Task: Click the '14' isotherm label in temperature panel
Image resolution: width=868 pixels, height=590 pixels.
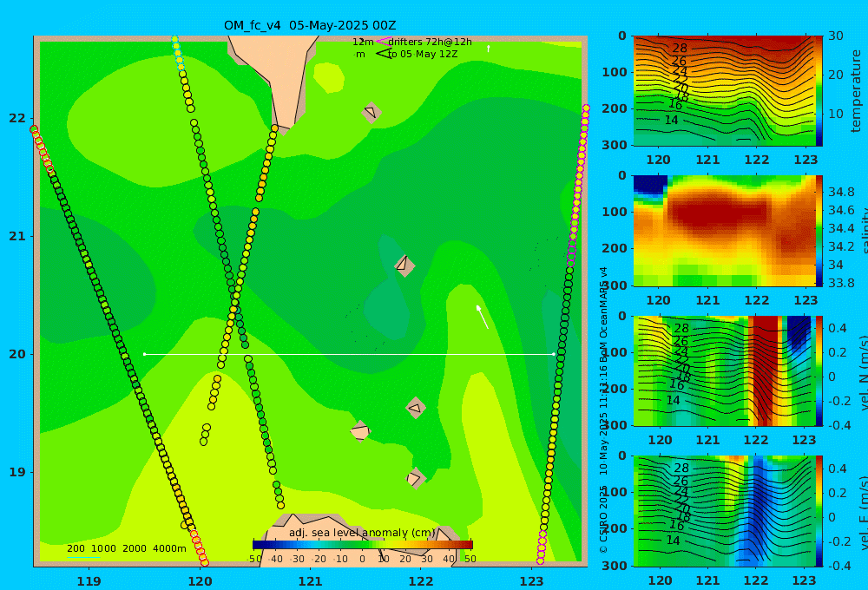Action: click(x=671, y=120)
